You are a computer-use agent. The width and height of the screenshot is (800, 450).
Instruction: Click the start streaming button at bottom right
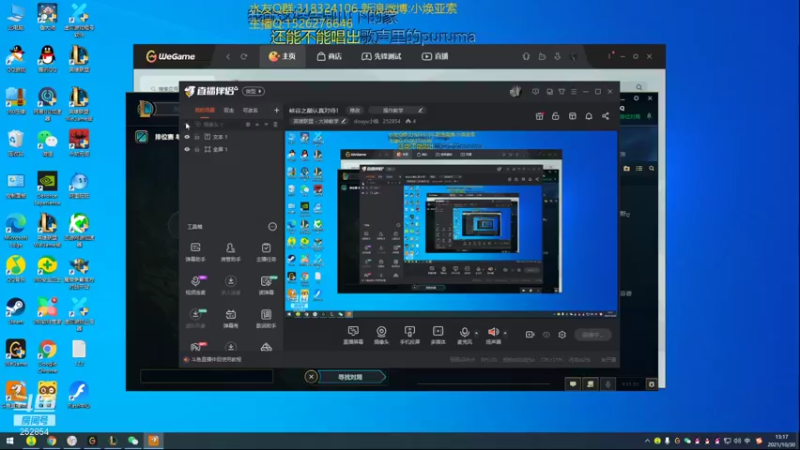coord(592,335)
